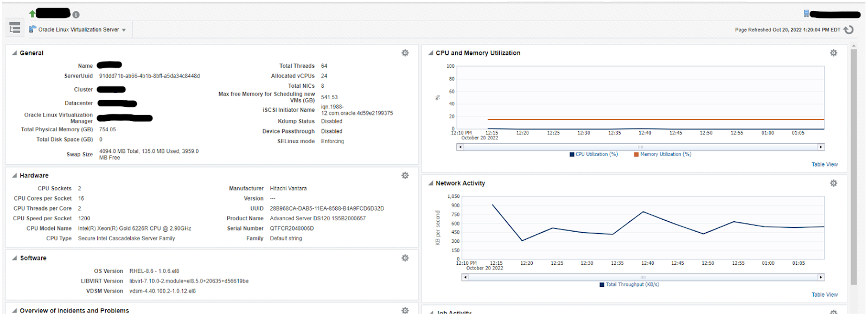
Task: Open General section gear settings
Action: click(405, 53)
